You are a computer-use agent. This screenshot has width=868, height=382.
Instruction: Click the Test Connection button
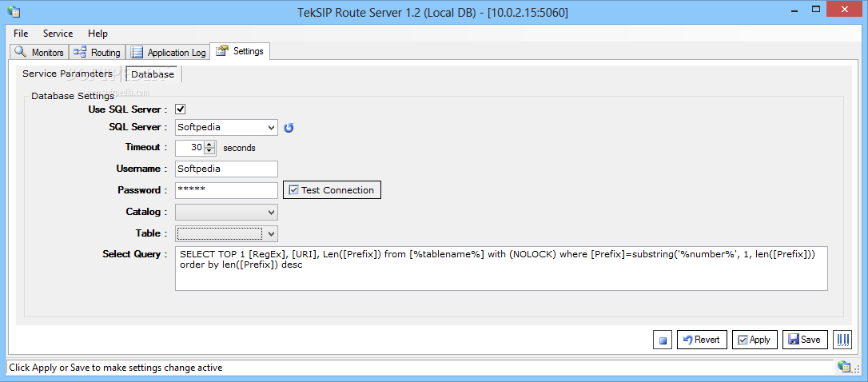click(x=332, y=190)
